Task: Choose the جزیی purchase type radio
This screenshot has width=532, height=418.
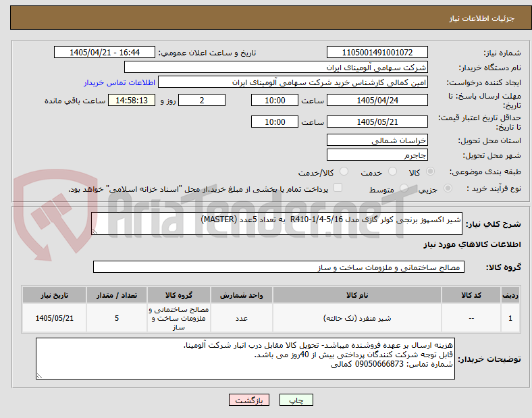Action: [448, 188]
